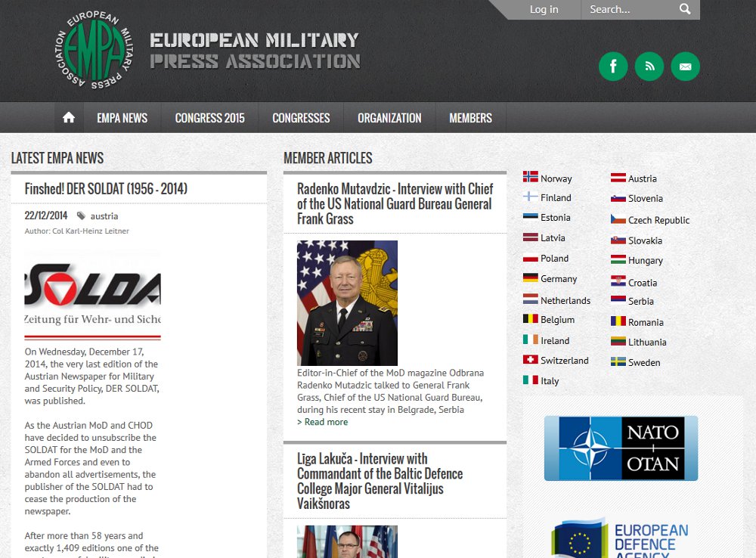
Task: Open the ORGANIZATION menu item
Action: point(389,118)
